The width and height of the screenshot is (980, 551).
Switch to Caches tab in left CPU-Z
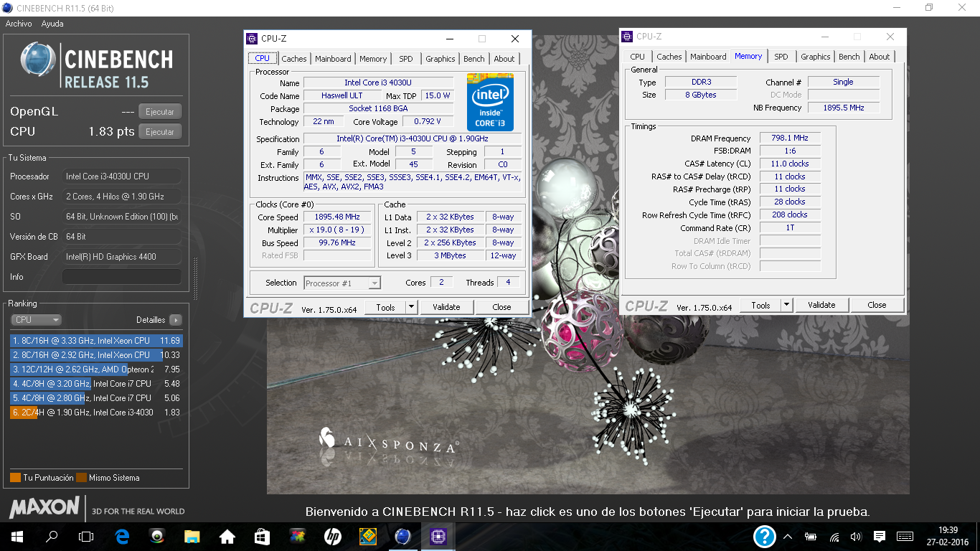(293, 59)
